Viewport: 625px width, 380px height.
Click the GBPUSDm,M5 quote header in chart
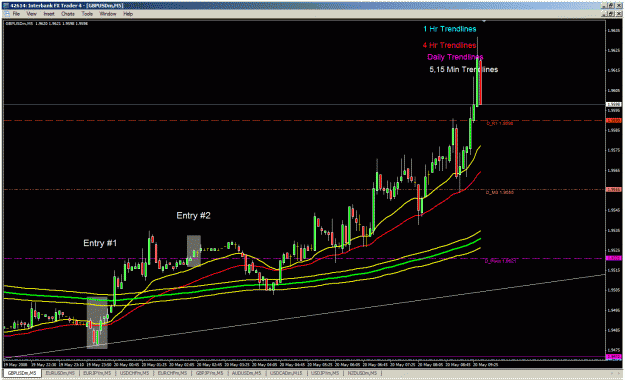pos(47,24)
